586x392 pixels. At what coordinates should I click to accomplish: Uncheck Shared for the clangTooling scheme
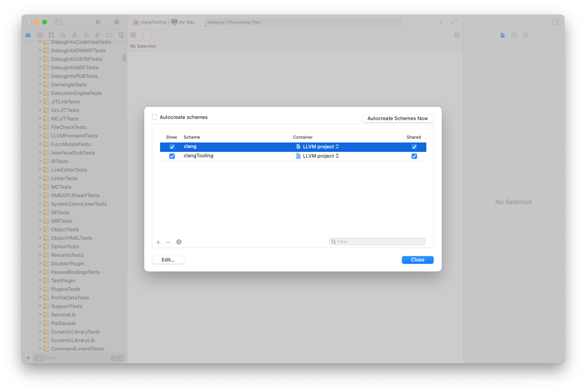point(414,156)
